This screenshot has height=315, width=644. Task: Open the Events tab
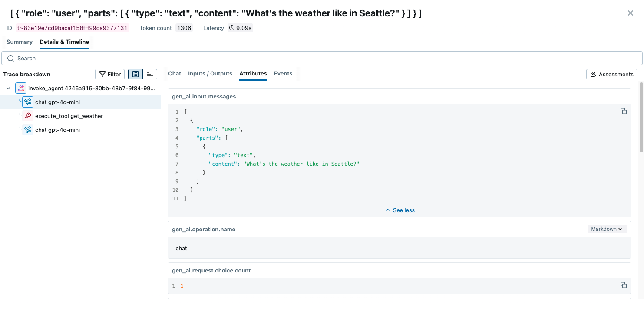click(x=283, y=74)
